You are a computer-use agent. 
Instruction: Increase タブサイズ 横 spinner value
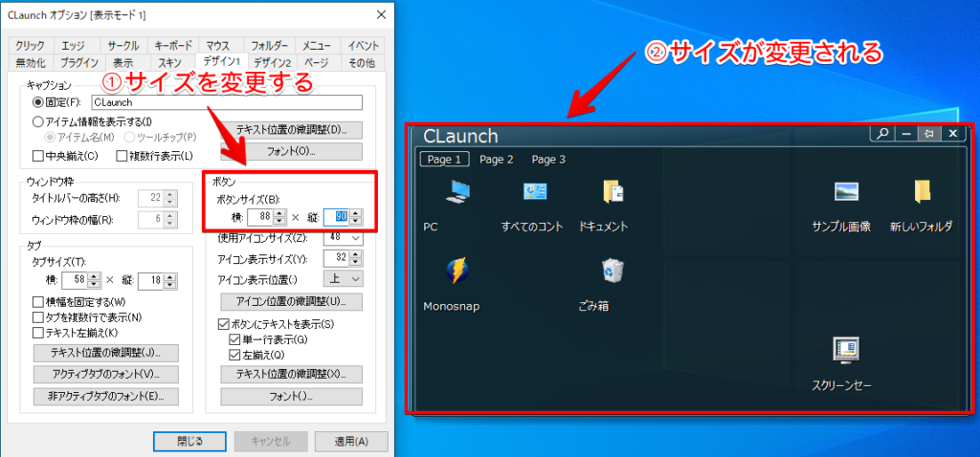(x=95, y=276)
